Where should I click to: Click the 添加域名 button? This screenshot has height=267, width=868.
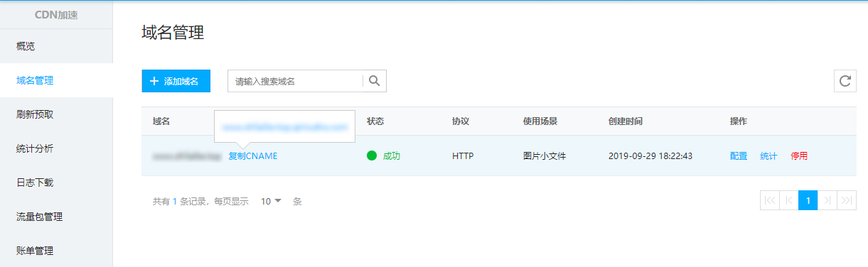176,81
